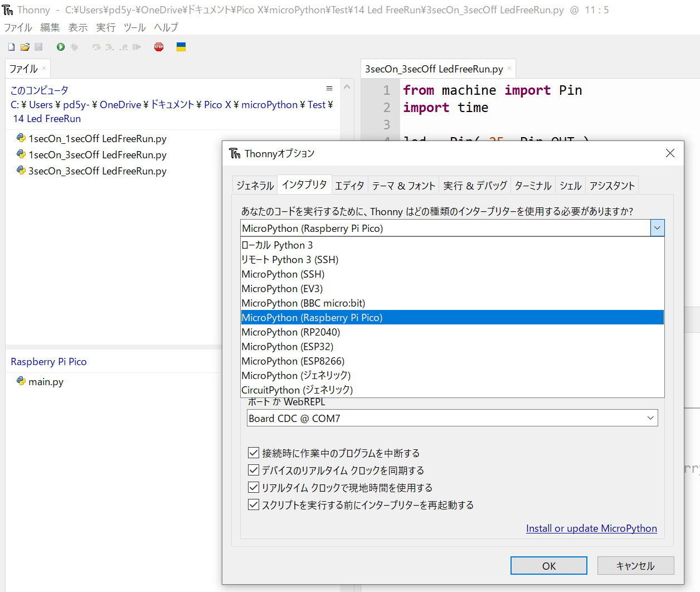700x592 pixels.
Task: Choose ローカル Python 3 from interpreter list
Action: (453, 245)
